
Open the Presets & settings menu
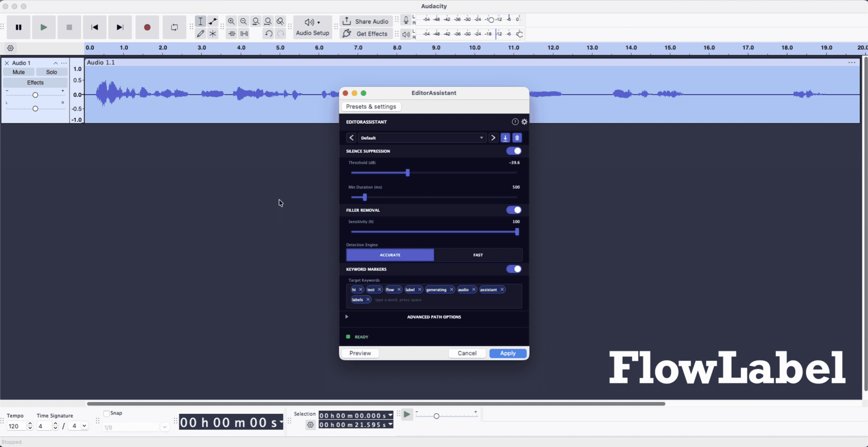(x=371, y=107)
